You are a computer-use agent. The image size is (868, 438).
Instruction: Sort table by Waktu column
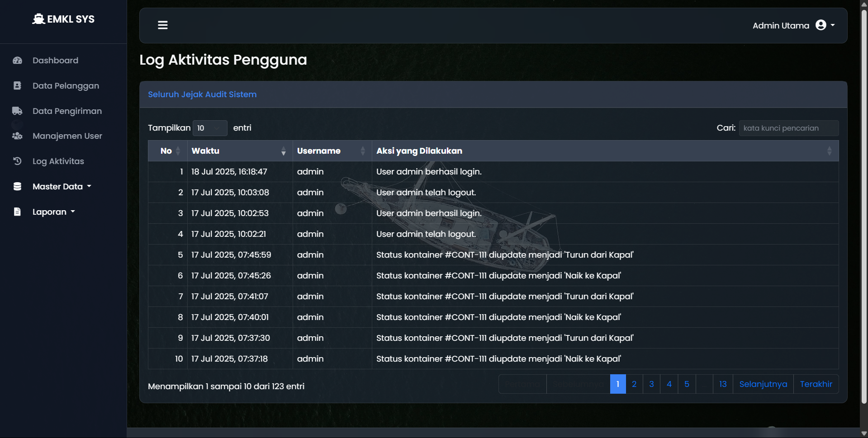(240, 151)
